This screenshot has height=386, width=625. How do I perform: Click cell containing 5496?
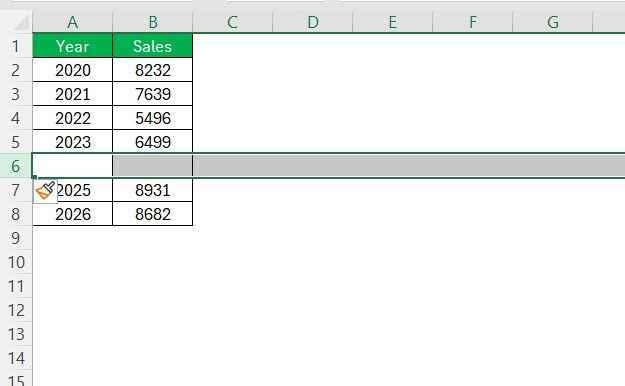[153, 118]
